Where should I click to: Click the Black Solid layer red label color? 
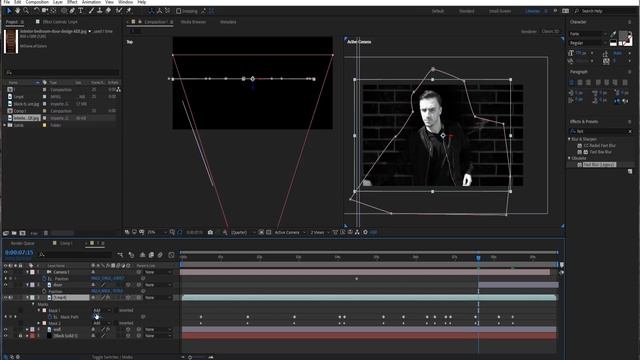coord(32,336)
